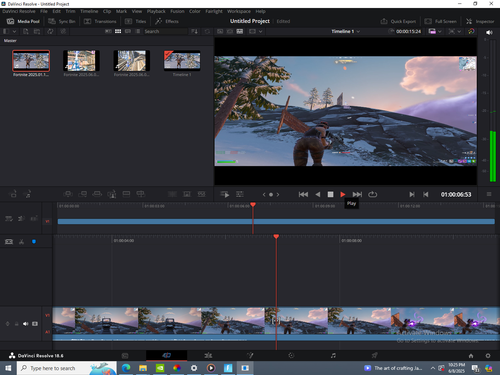The height and width of the screenshot is (375, 500).
Task: Open media pool sort options
Action: (194, 31)
